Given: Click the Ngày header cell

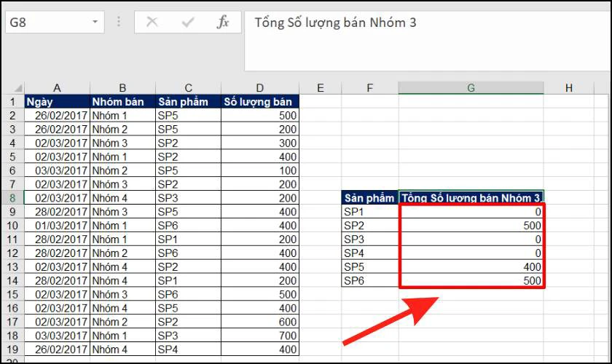Looking at the screenshot, I should click(57, 102).
